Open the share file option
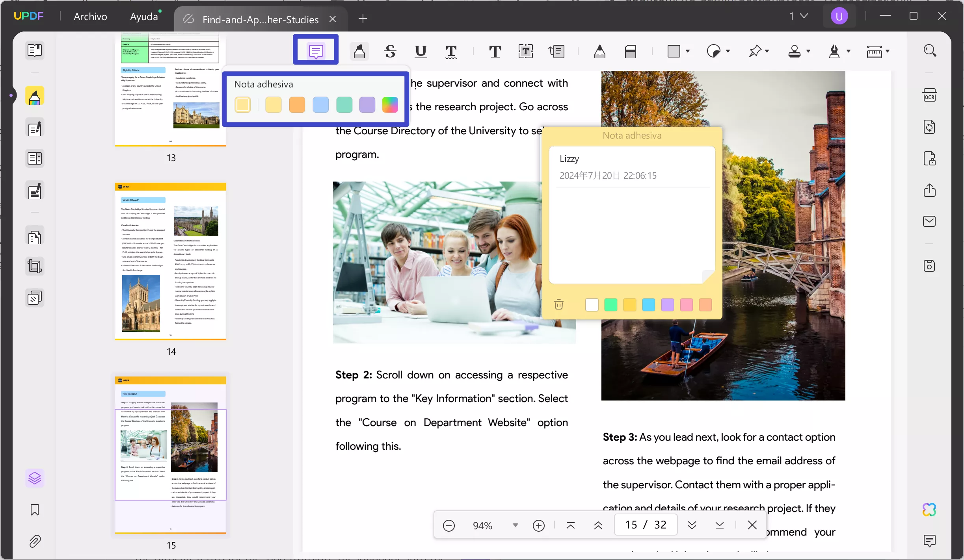Image resolution: width=964 pixels, height=560 pixels. pyautogui.click(x=930, y=190)
